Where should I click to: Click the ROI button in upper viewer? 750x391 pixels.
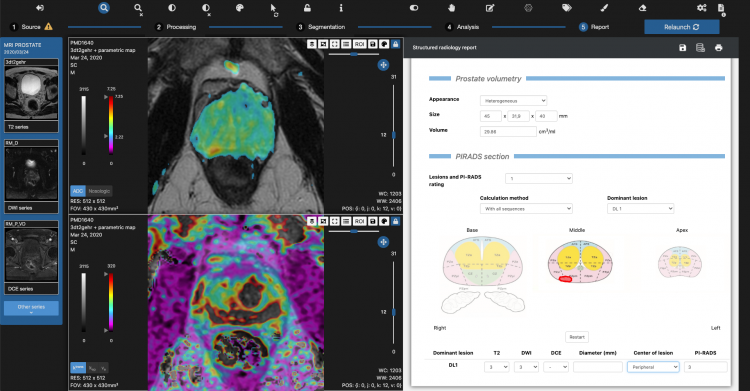tap(360, 44)
